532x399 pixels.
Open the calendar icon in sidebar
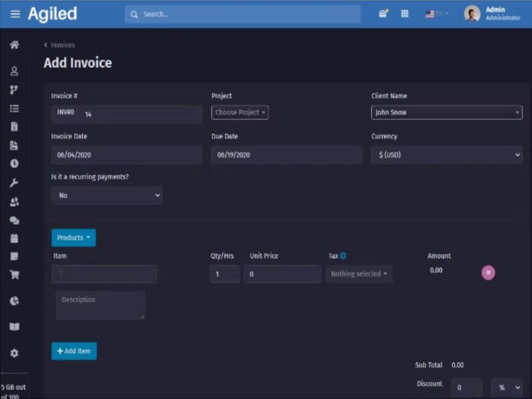(x=14, y=238)
